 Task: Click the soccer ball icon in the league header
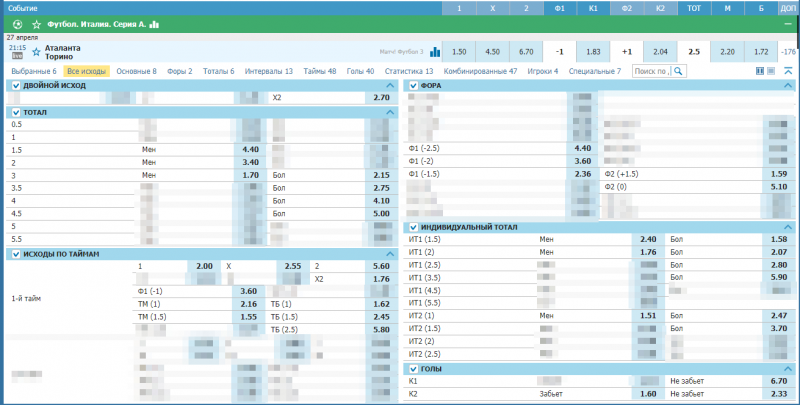point(16,23)
